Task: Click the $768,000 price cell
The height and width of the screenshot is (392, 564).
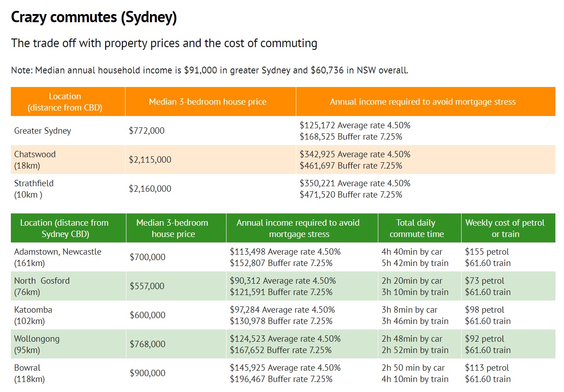Action: [176, 344]
